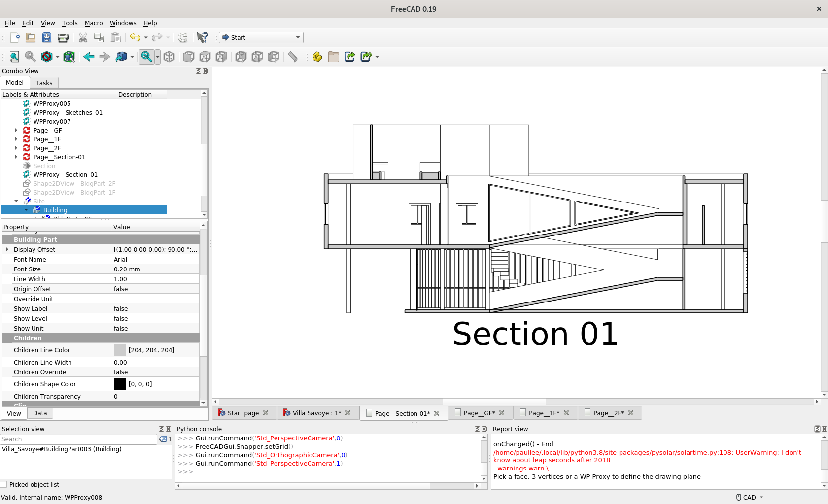Toggle the Show Unit false value

pyautogui.click(x=156, y=329)
